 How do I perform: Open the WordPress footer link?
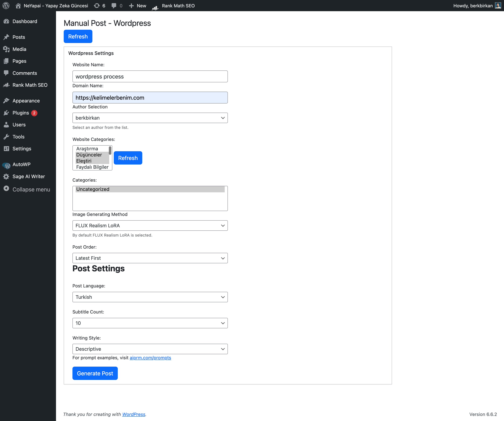click(134, 414)
